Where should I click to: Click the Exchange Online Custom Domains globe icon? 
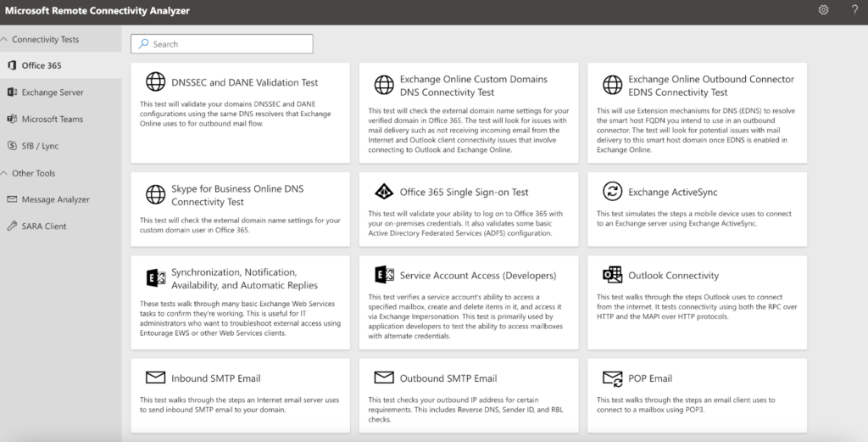384,85
